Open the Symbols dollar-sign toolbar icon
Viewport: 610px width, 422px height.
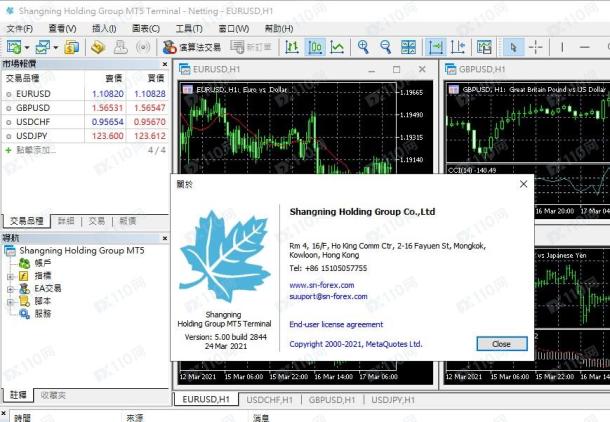[x=72, y=47]
